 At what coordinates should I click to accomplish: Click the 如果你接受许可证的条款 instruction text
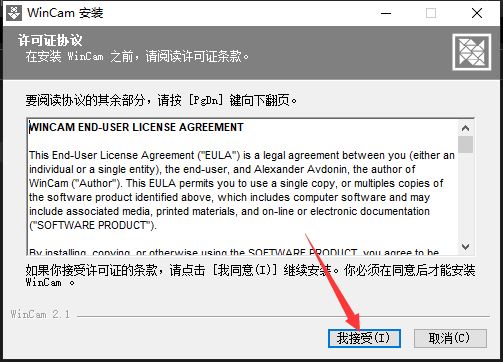click(250, 276)
